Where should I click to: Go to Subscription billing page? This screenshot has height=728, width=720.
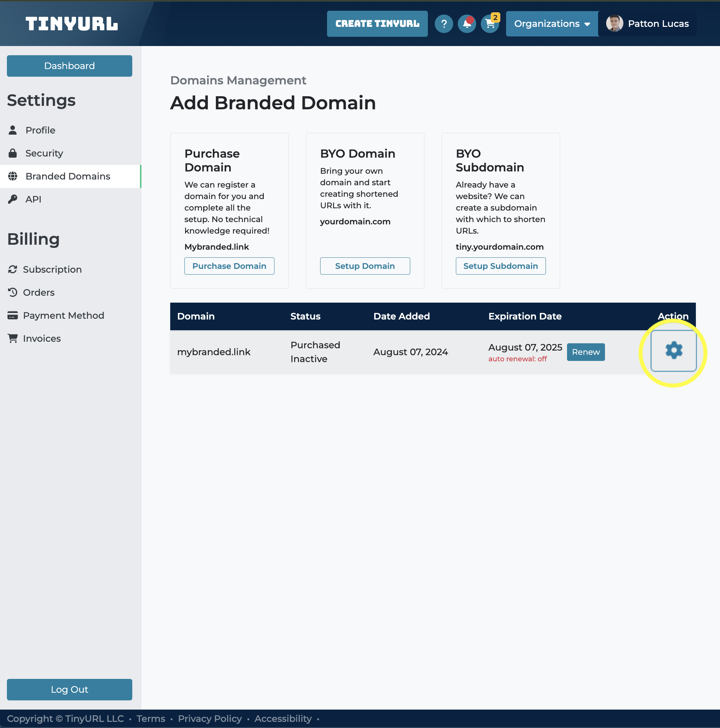pyautogui.click(x=52, y=270)
